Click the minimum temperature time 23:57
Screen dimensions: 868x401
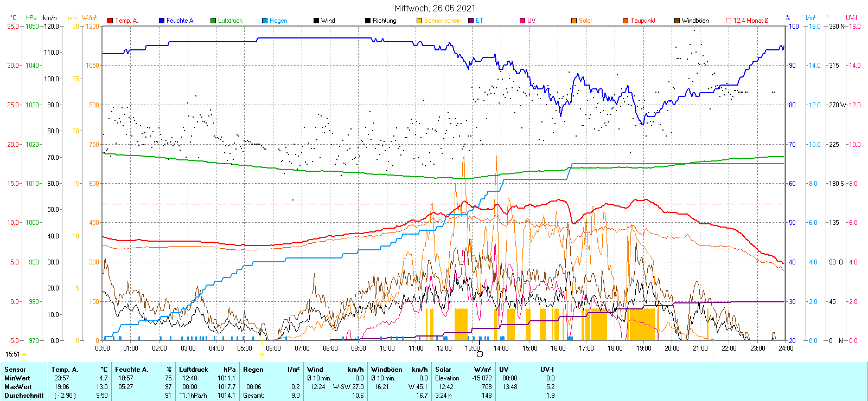click(62, 378)
